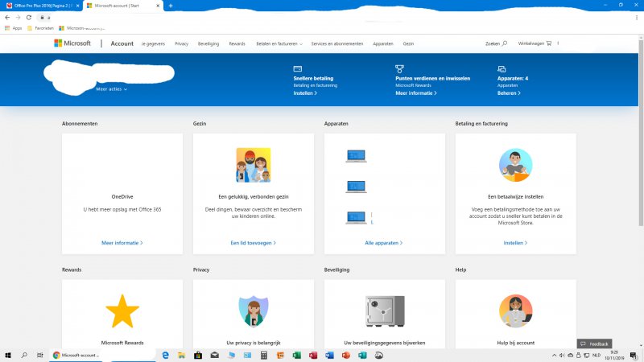Open the Beveiliging nav item
The width and height of the screenshot is (644, 362).
click(x=208, y=44)
